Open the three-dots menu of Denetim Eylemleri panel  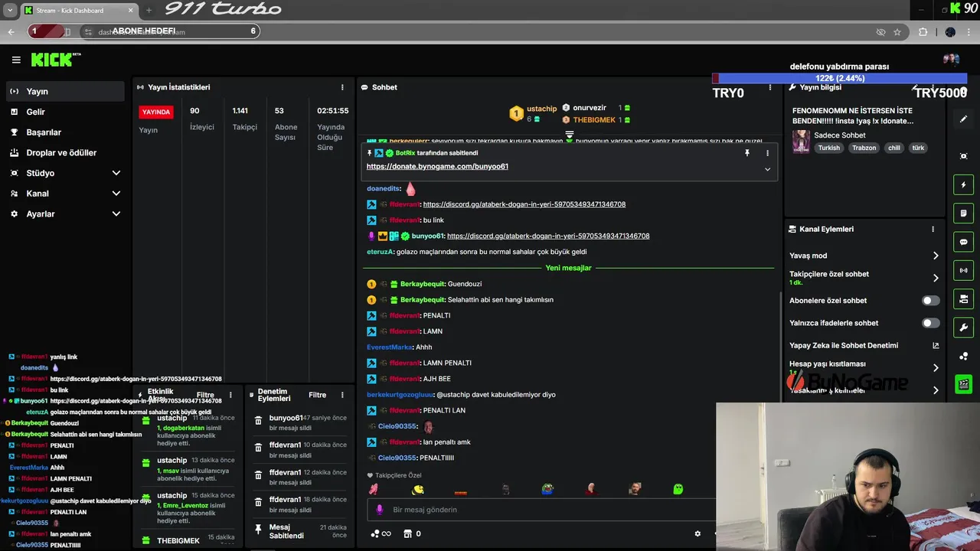click(x=341, y=395)
